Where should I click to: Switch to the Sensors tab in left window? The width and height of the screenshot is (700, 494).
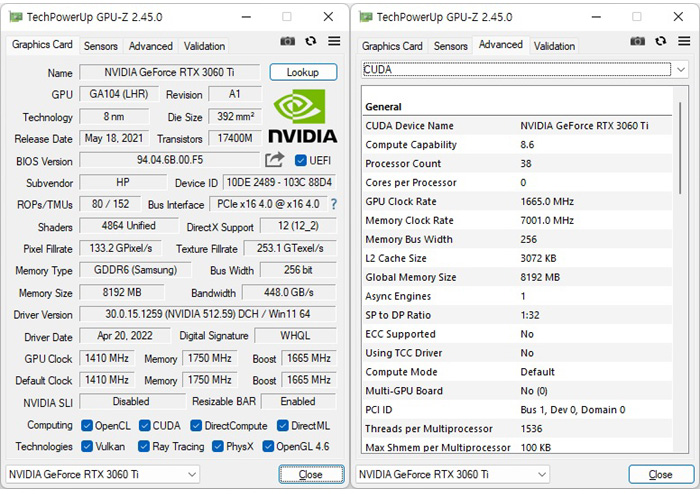[100, 46]
